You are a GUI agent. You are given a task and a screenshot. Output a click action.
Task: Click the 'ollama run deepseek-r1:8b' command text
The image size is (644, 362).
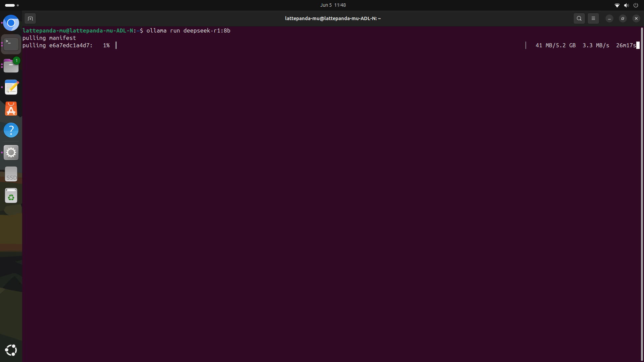(x=188, y=31)
